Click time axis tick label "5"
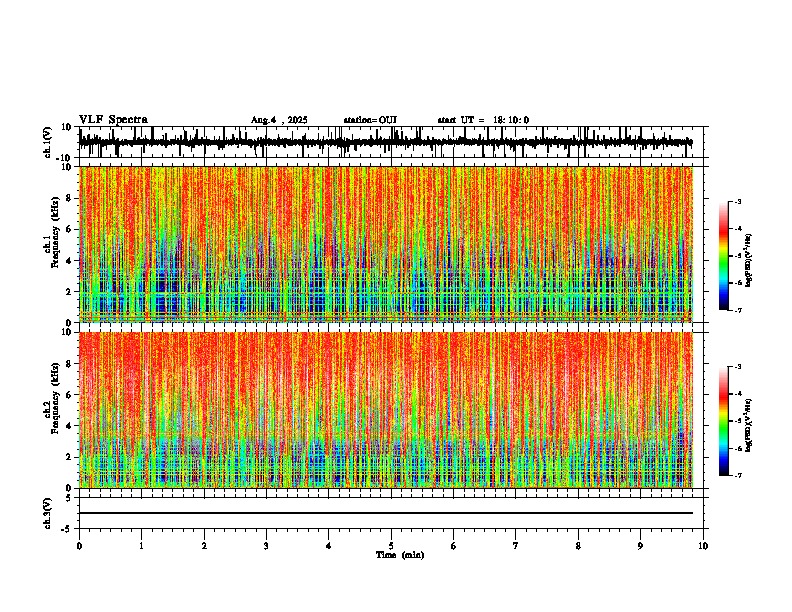 pos(391,546)
